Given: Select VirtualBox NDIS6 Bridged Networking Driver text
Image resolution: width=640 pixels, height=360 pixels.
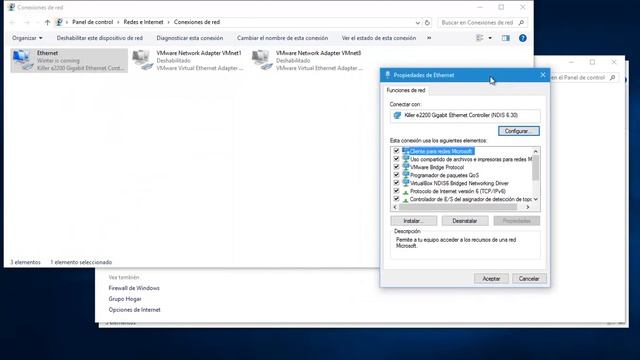Looking at the screenshot, I should click(x=459, y=183).
